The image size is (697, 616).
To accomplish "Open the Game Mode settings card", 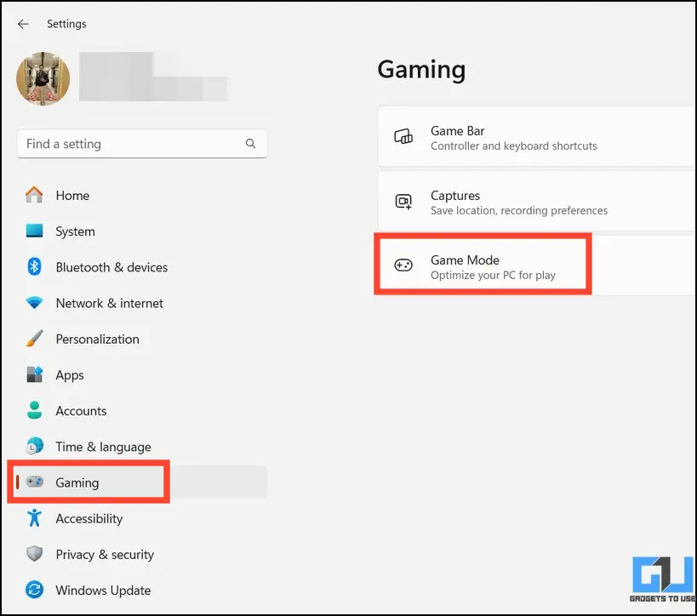I will point(537,265).
